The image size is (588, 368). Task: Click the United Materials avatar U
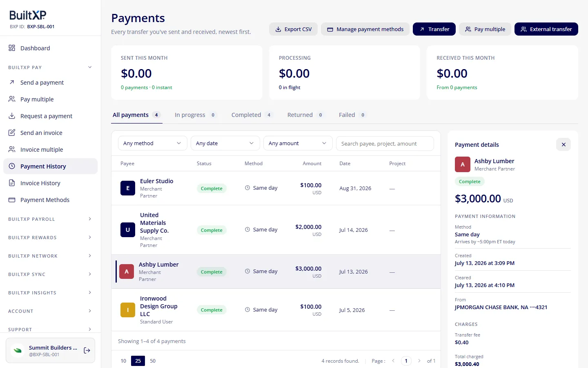(128, 230)
